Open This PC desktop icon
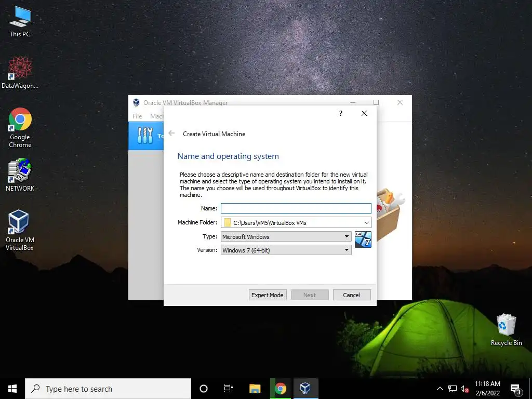 click(x=20, y=21)
